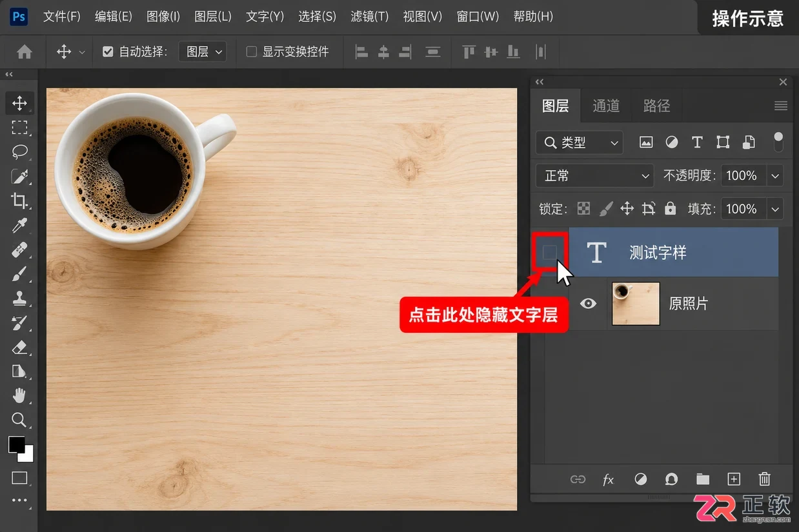Image resolution: width=799 pixels, height=532 pixels.
Task: Select the Crop tool
Action: (19, 201)
